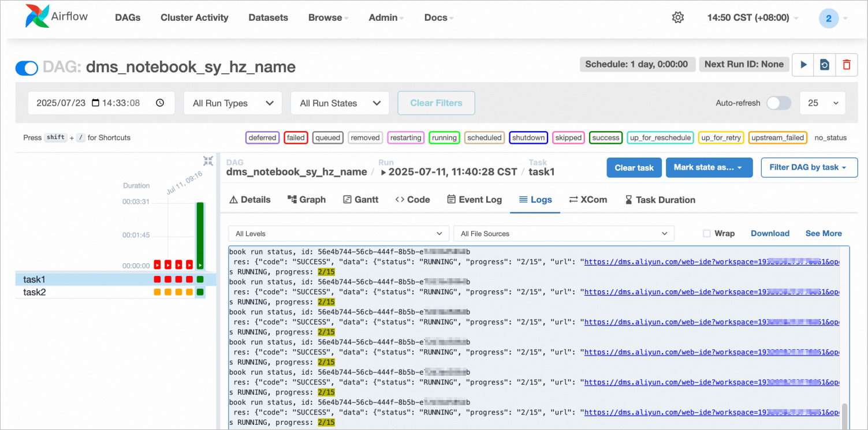Click the lime running status legend badge

point(444,138)
